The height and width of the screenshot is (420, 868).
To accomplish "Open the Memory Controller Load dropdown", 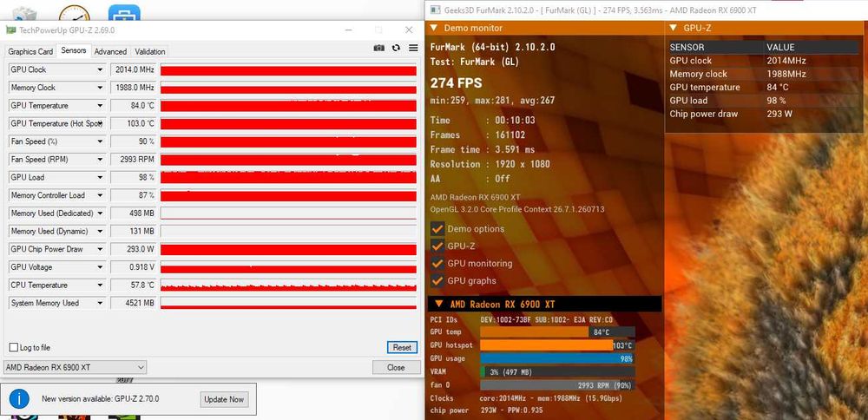I will click(x=100, y=195).
